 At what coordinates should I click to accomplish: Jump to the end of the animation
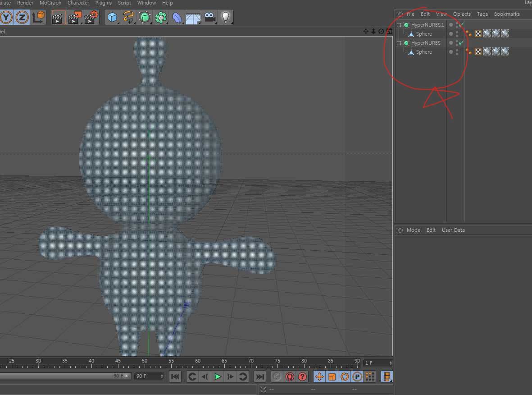click(260, 377)
